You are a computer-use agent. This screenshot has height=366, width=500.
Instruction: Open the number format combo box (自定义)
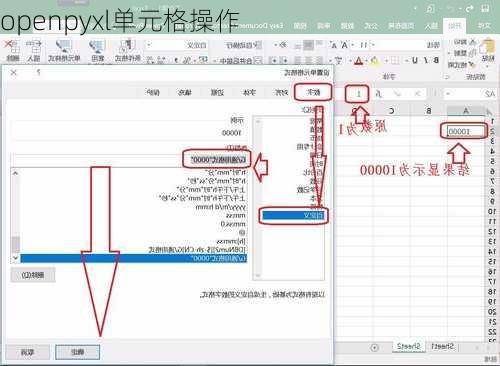pos(177,45)
